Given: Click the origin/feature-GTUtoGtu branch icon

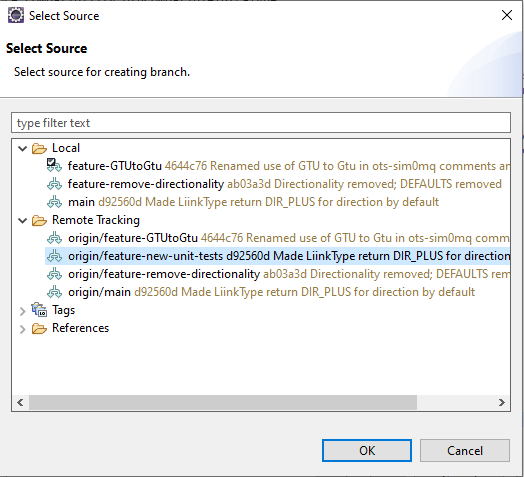Looking at the screenshot, I should (54, 238).
